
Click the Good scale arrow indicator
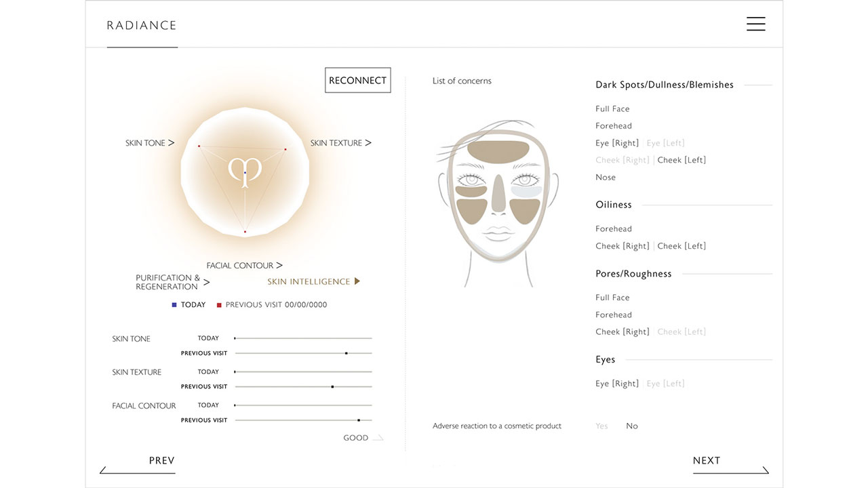[378, 438]
